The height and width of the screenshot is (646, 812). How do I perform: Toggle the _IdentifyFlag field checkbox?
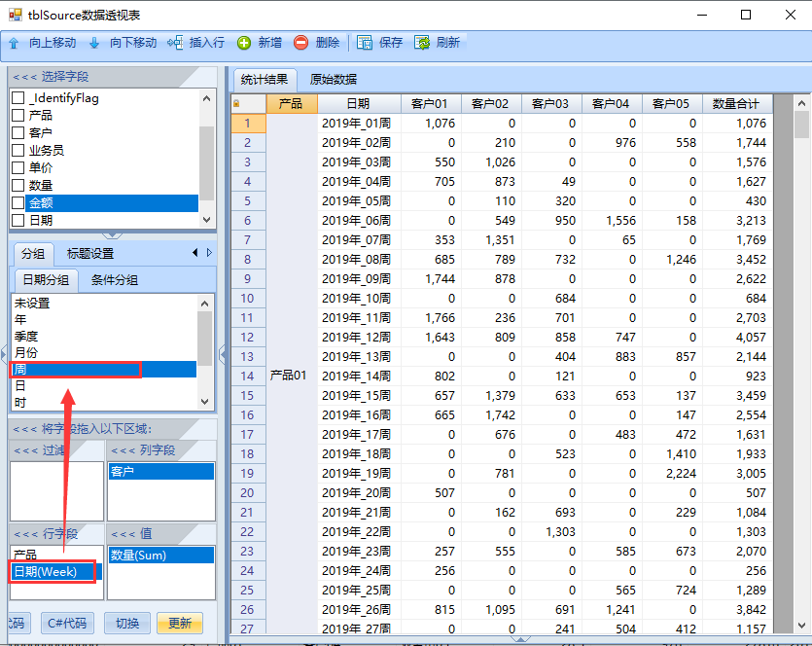[18, 98]
